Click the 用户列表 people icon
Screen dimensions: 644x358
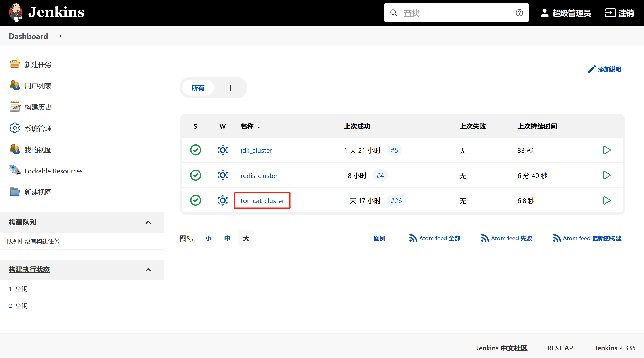coord(14,85)
